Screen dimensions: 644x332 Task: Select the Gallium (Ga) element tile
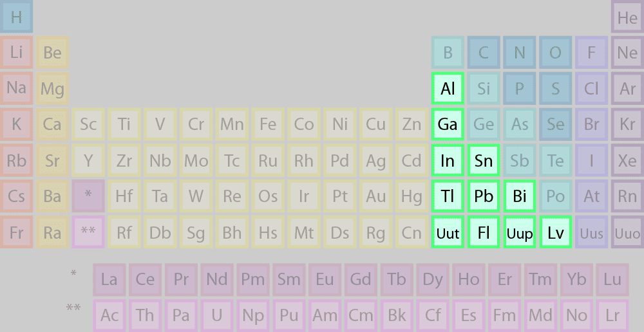pos(448,124)
